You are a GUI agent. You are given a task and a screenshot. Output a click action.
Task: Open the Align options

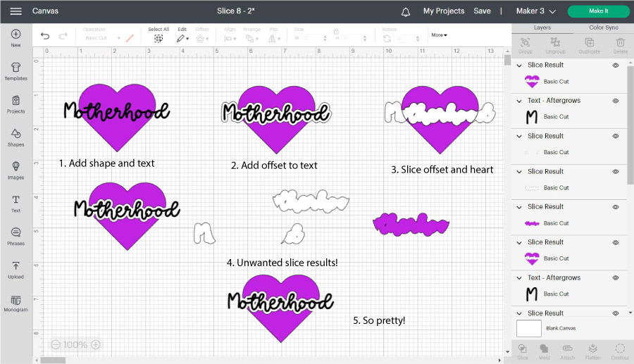(x=230, y=35)
